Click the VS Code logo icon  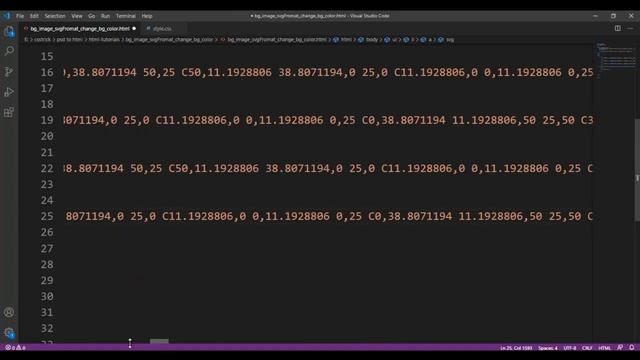click(x=7, y=16)
